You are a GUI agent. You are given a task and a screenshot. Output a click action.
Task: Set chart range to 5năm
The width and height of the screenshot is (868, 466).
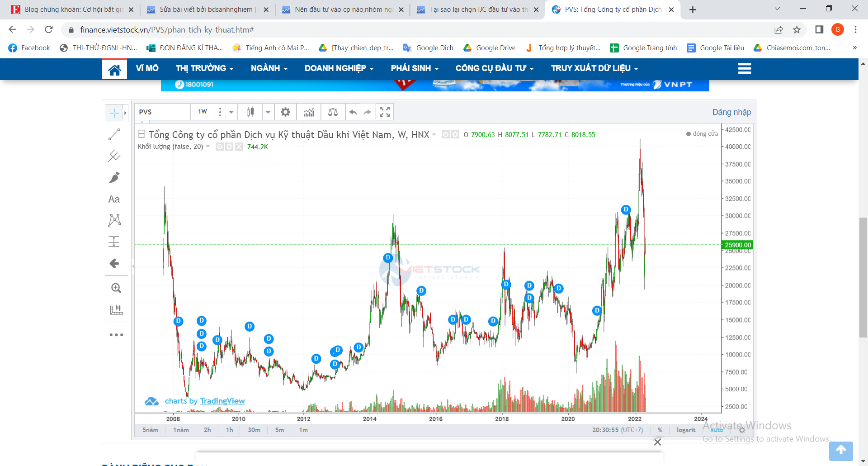tap(151, 430)
